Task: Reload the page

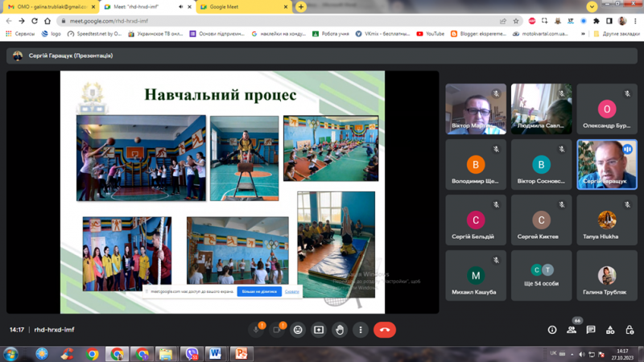Action: pyautogui.click(x=35, y=21)
